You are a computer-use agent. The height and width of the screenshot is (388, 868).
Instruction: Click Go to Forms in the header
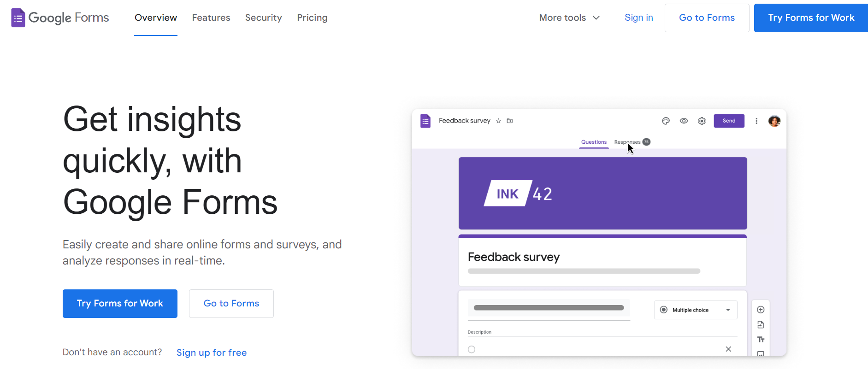point(707,18)
